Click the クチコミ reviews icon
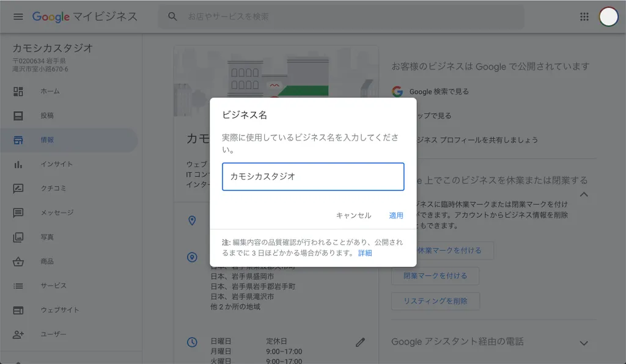Viewport: 626px width, 364px height. click(18, 188)
